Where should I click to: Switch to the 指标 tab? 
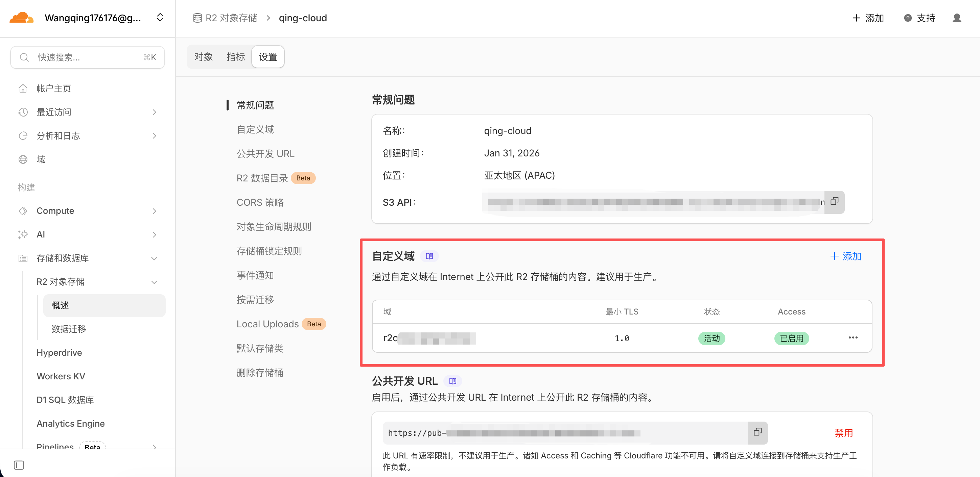tap(235, 57)
